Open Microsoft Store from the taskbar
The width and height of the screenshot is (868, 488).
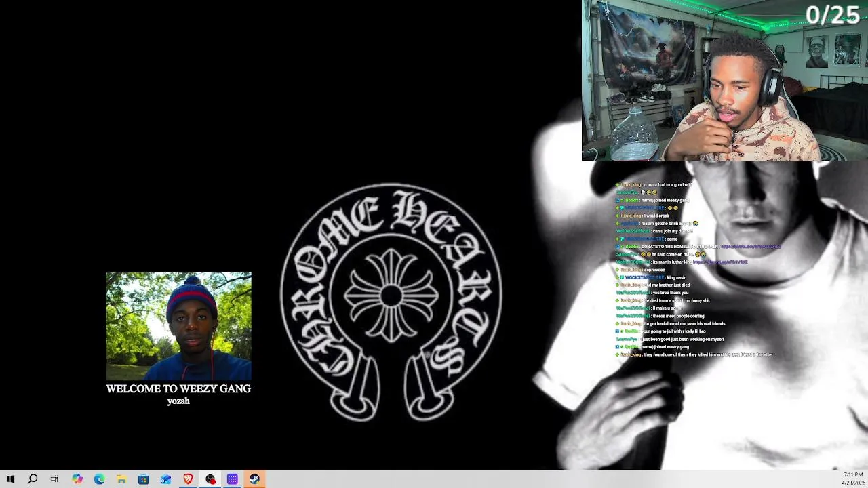pos(143,479)
